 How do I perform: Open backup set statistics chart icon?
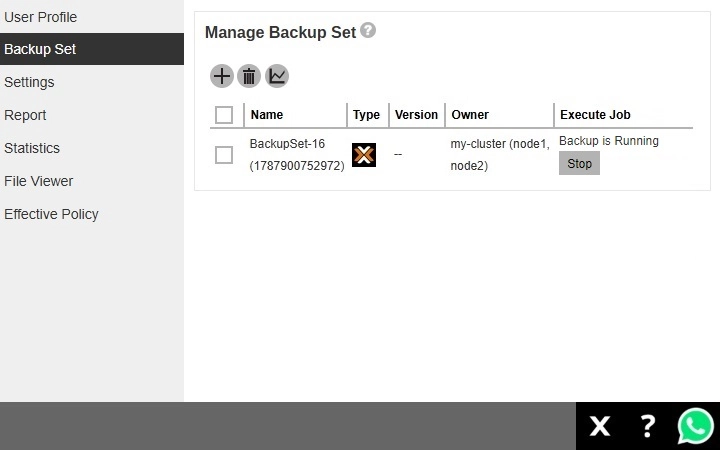(277, 76)
